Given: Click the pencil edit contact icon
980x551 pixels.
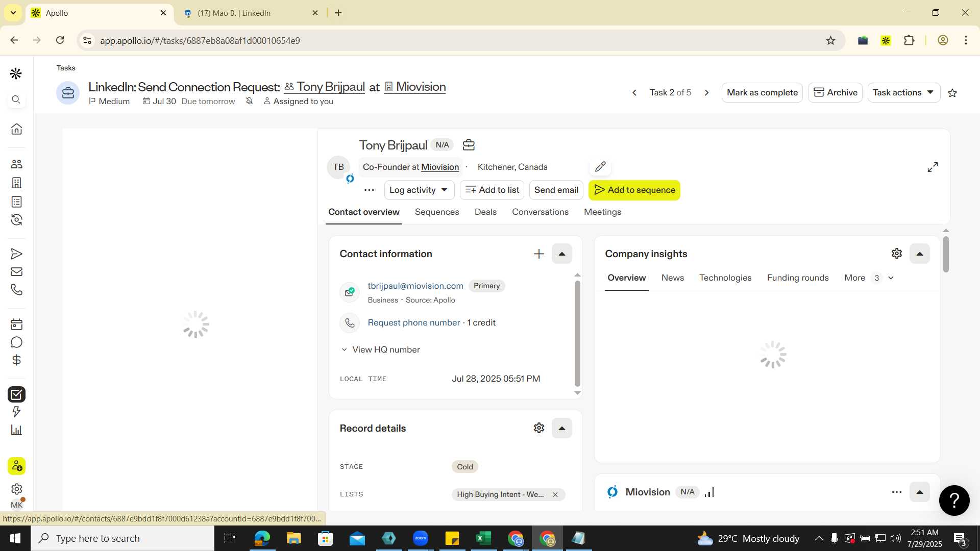Looking at the screenshot, I should 600,167.
